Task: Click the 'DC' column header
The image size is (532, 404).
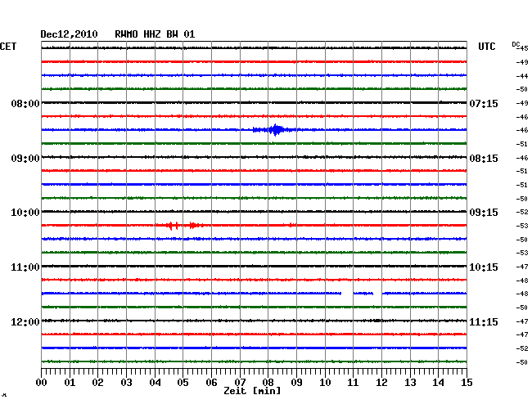Action: click(x=516, y=44)
